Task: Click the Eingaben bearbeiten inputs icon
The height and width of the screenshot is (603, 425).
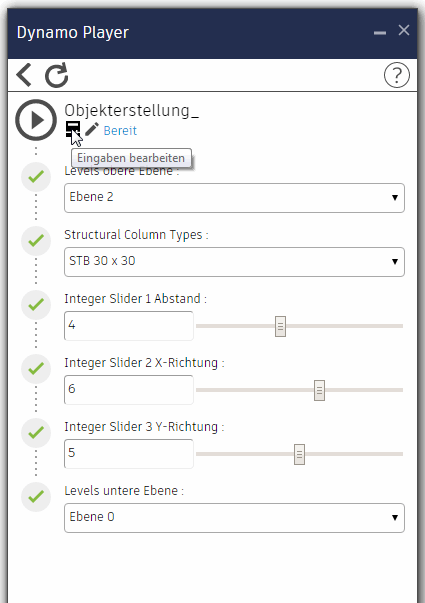Action: [x=73, y=129]
